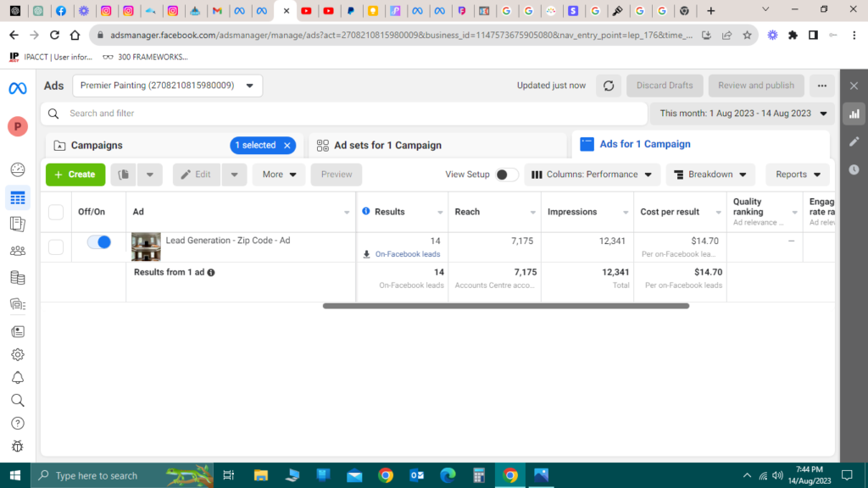Screen dimensions: 868x488
Task: Toggle off the Lead Generation ad switch
Action: point(99,242)
